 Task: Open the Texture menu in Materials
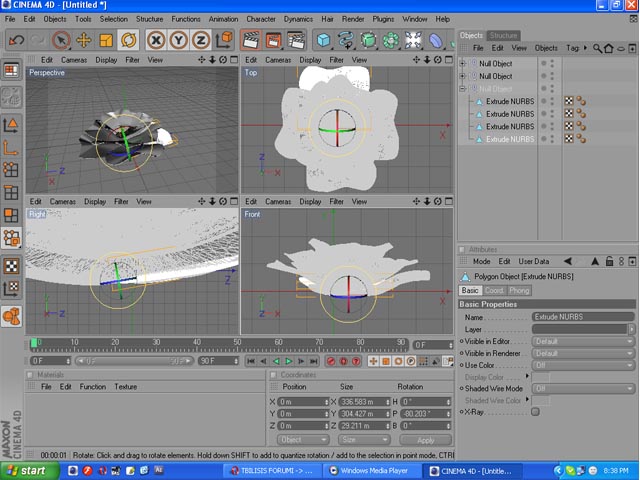pos(125,387)
